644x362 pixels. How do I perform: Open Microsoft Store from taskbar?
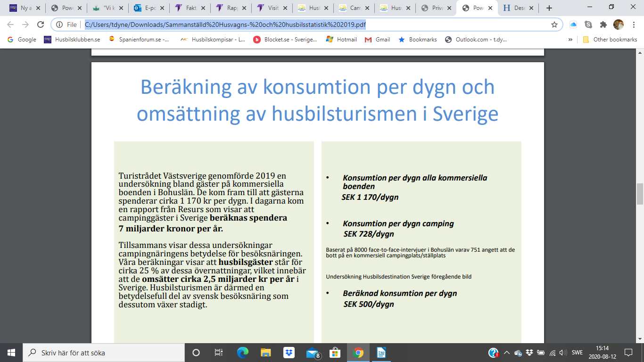[x=335, y=352]
